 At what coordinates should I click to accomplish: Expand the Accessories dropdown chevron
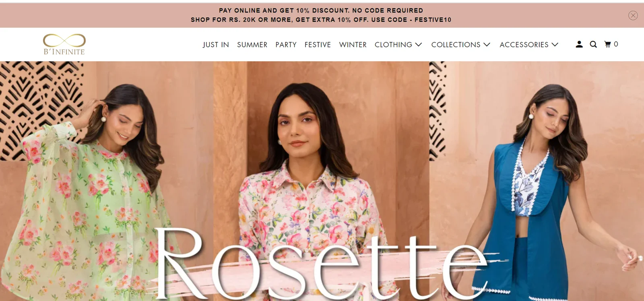(555, 45)
